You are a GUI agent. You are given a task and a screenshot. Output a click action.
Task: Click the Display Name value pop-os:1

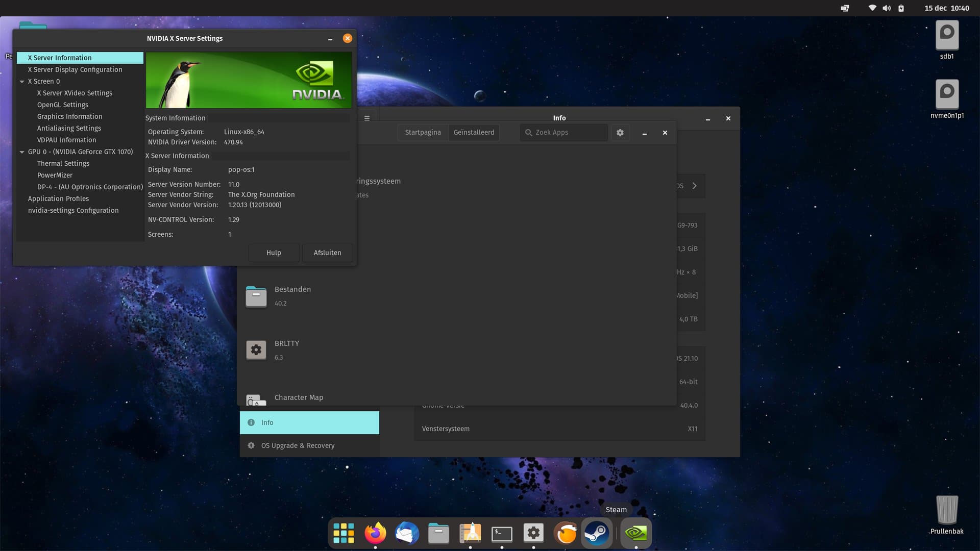(x=241, y=169)
